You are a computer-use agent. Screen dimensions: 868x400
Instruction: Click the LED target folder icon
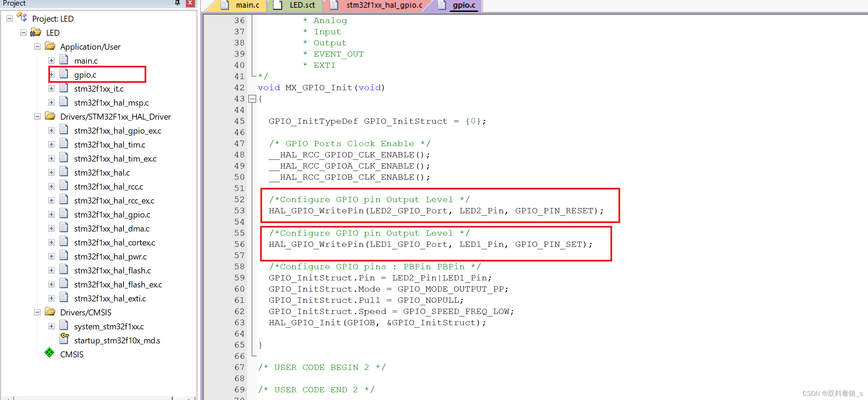coord(35,33)
